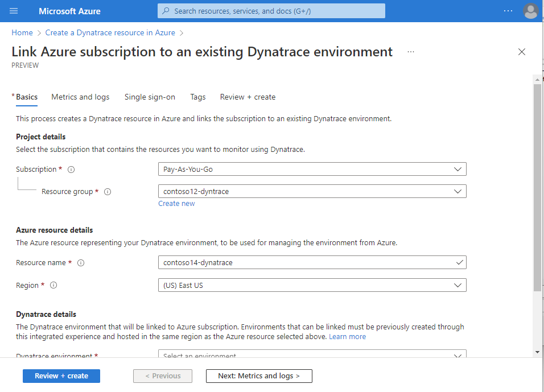Click the Home breadcrumb link

[x=22, y=32]
